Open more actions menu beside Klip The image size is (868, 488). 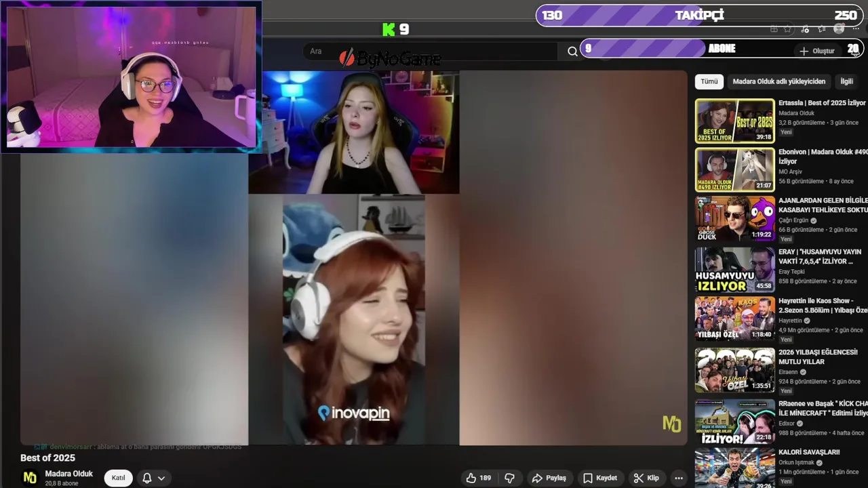[679, 478]
